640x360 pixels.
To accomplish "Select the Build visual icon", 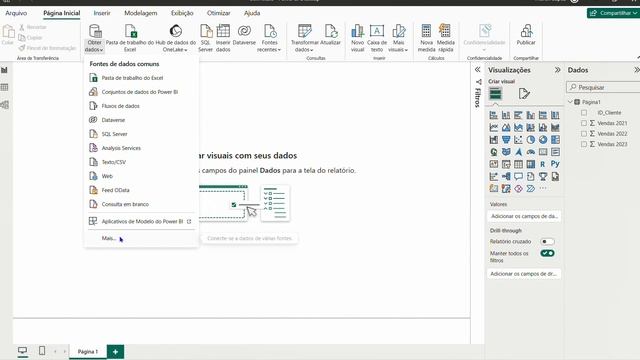I will click(x=496, y=94).
